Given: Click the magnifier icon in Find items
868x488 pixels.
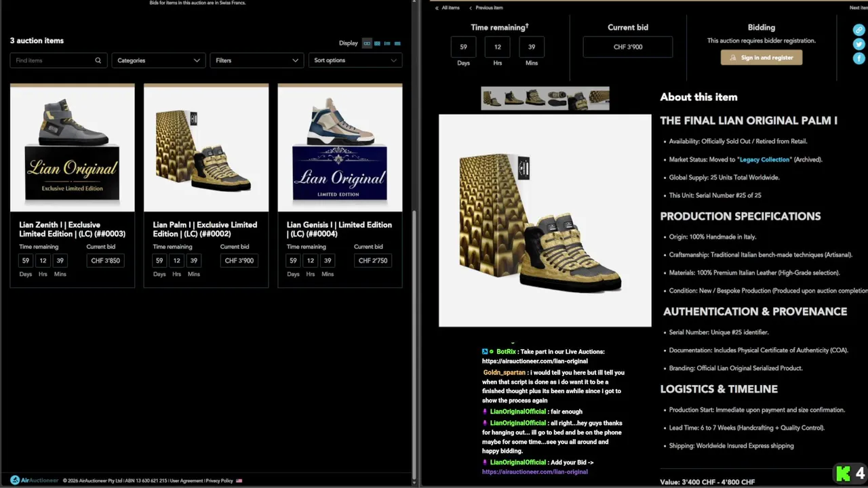Looking at the screenshot, I should tap(98, 60).
